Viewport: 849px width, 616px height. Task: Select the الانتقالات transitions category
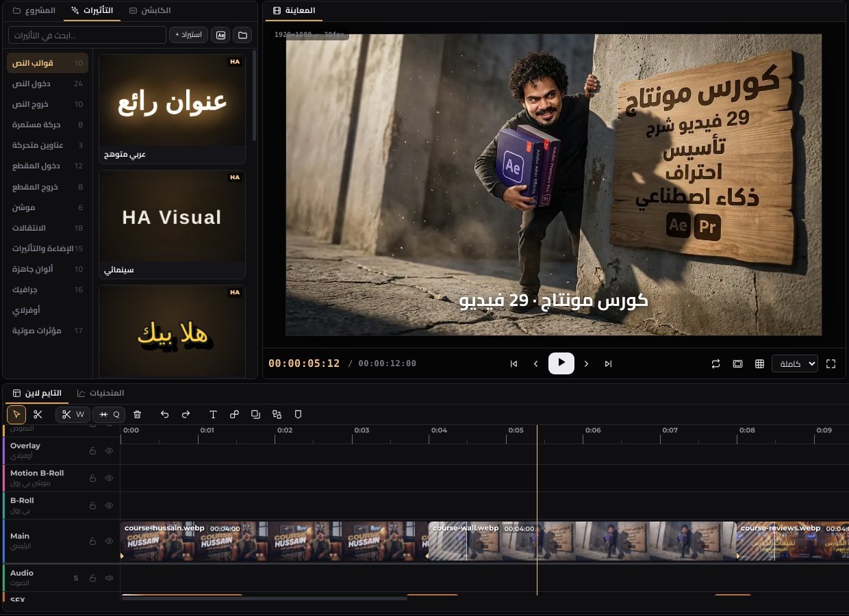coord(47,227)
